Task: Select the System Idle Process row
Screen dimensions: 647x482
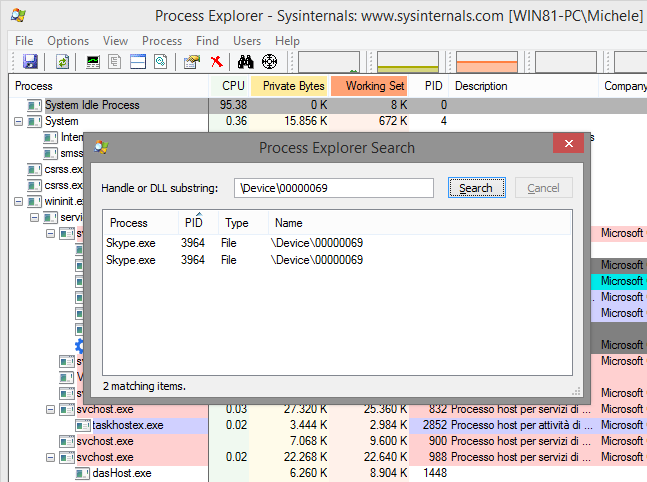Action: point(328,105)
